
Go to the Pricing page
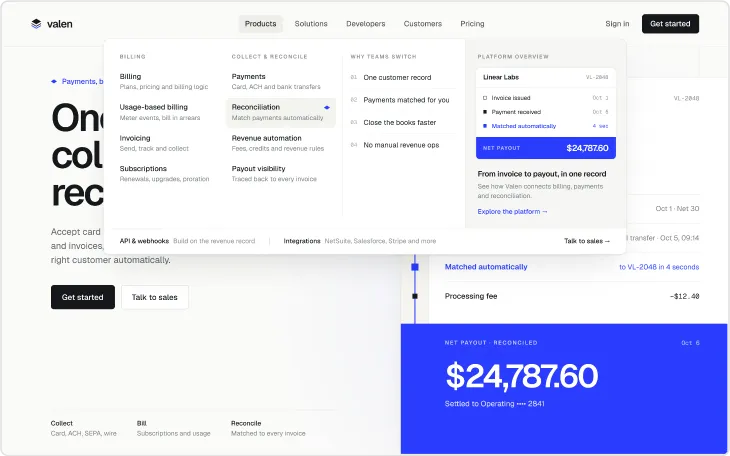point(472,24)
